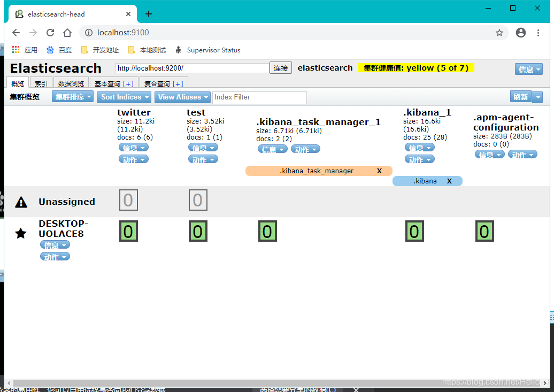The height and width of the screenshot is (392, 554).
Task: Select unassigned test replica shard 0
Action: pyautogui.click(x=198, y=200)
